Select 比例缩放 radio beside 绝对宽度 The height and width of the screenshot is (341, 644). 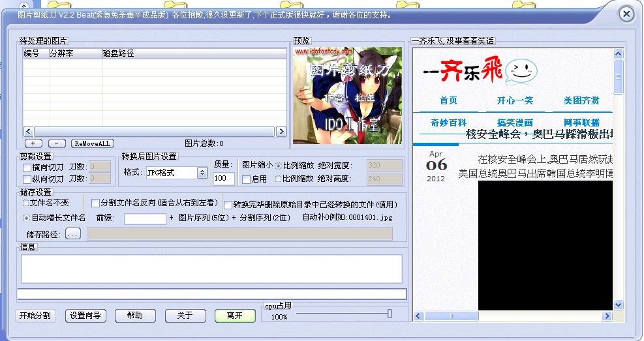(x=279, y=166)
